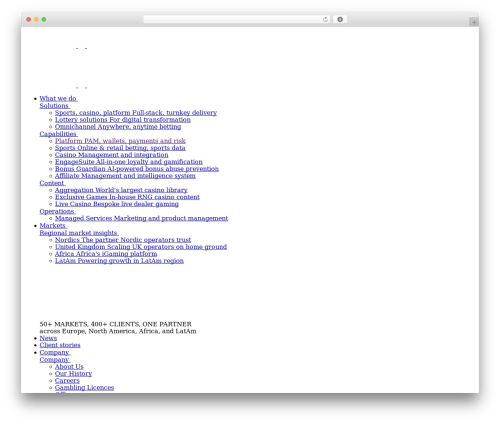Open the Content section link
Image resolution: width=500 pixels, height=423 pixels.
(52, 183)
